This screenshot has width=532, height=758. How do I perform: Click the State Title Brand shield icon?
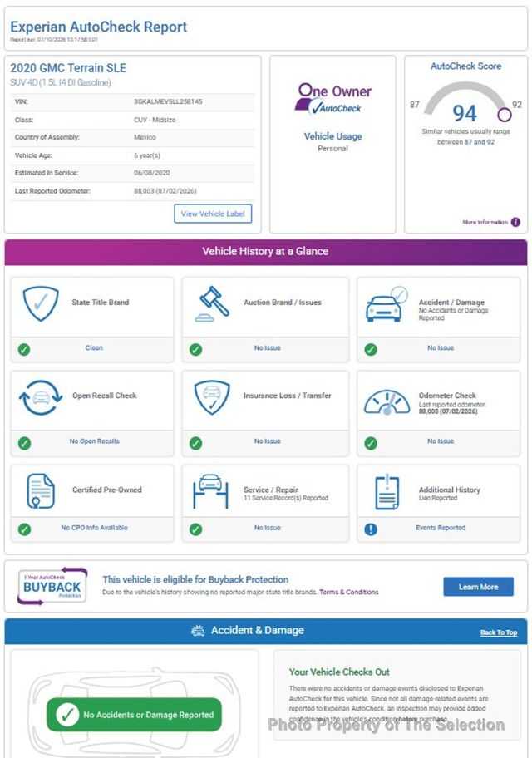click(x=41, y=303)
